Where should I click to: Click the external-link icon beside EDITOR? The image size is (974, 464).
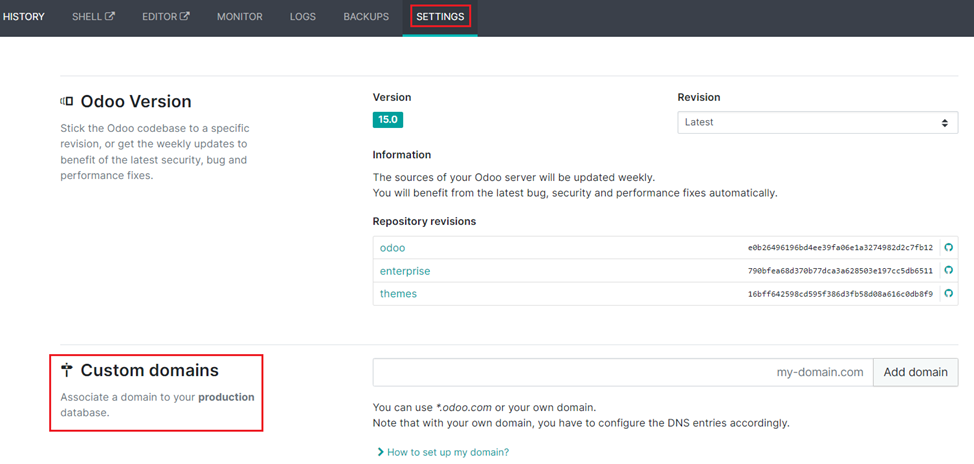[184, 16]
